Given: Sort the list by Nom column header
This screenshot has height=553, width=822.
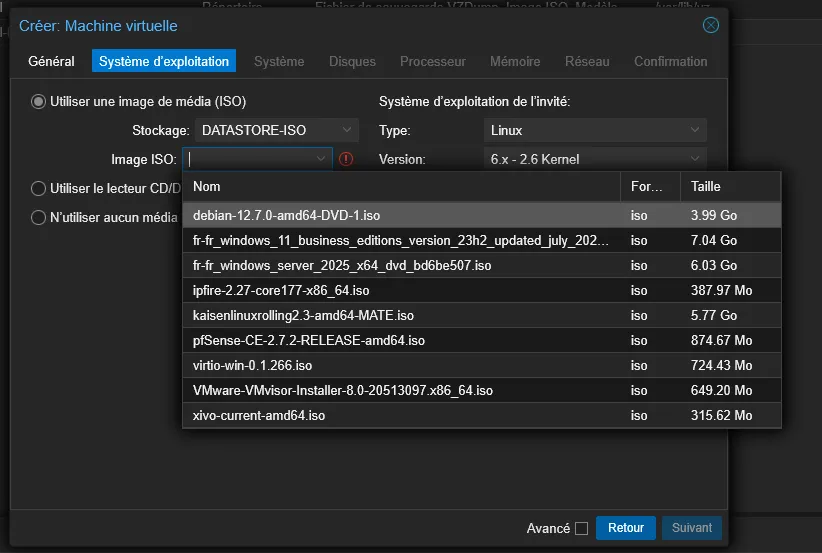Looking at the screenshot, I should pos(400,186).
